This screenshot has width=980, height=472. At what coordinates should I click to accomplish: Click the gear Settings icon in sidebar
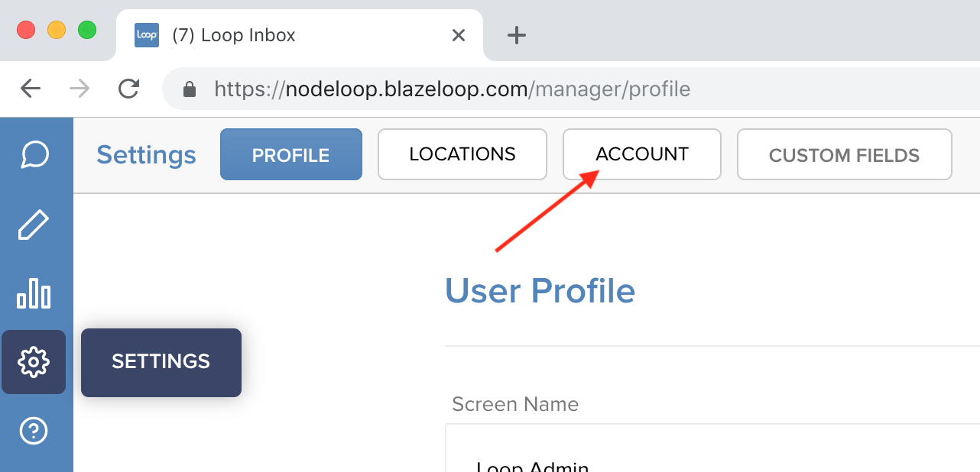tap(34, 362)
